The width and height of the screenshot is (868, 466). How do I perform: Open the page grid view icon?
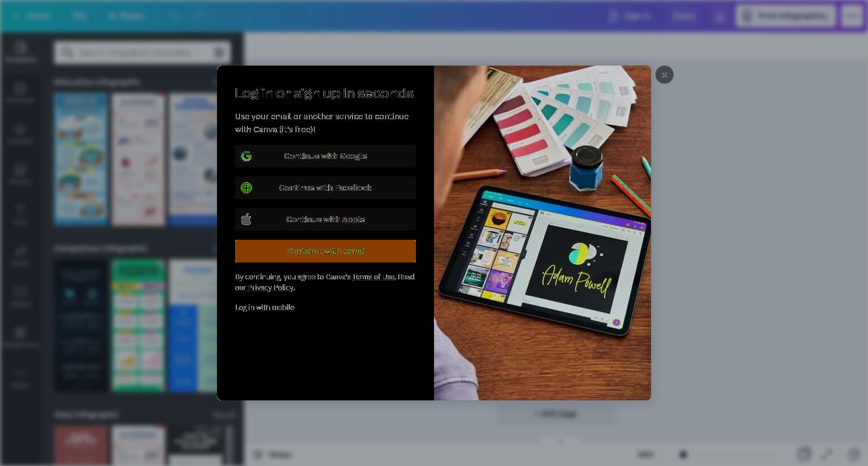click(804, 454)
